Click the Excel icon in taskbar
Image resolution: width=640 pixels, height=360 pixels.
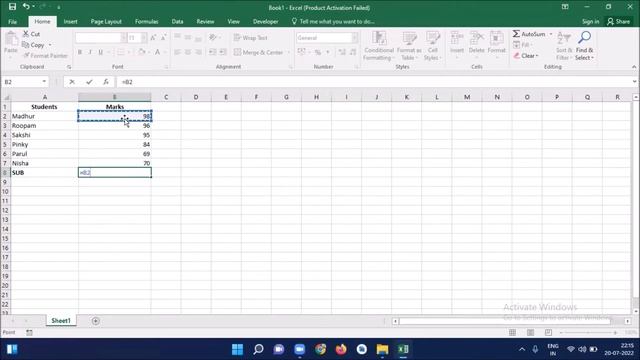click(403, 349)
